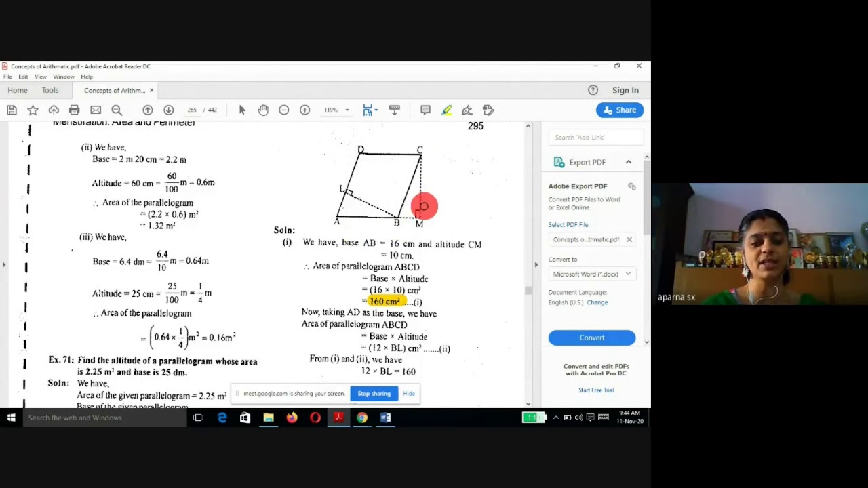Collapse the right tools pane arrow

(536, 265)
